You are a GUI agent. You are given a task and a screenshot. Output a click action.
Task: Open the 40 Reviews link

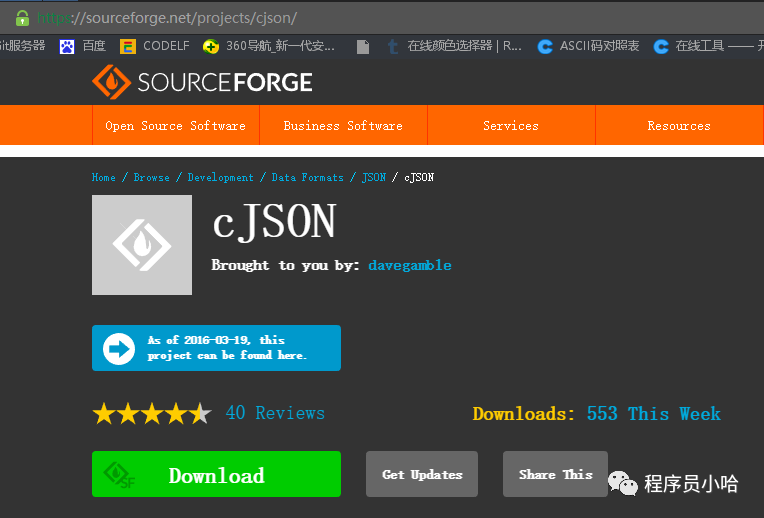point(275,413)
